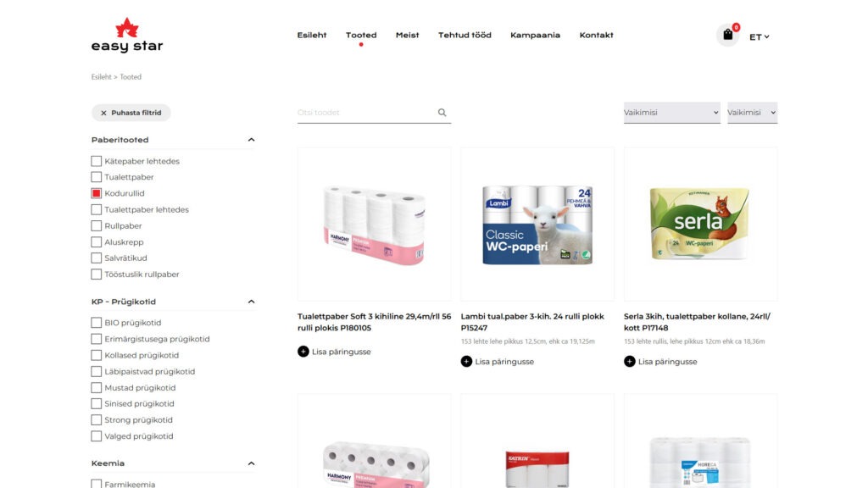
Task: Open the ET language dropdown
Action: point(759,37)
